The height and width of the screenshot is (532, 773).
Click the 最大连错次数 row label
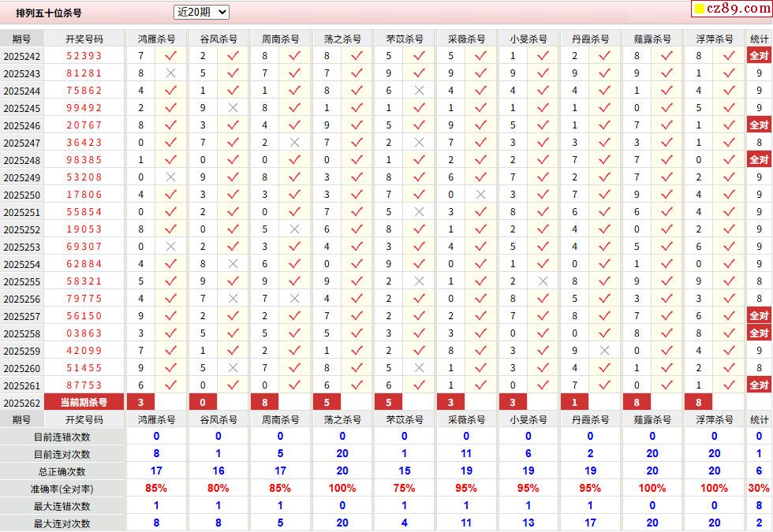pyautogui.click(x=62, y=506)
